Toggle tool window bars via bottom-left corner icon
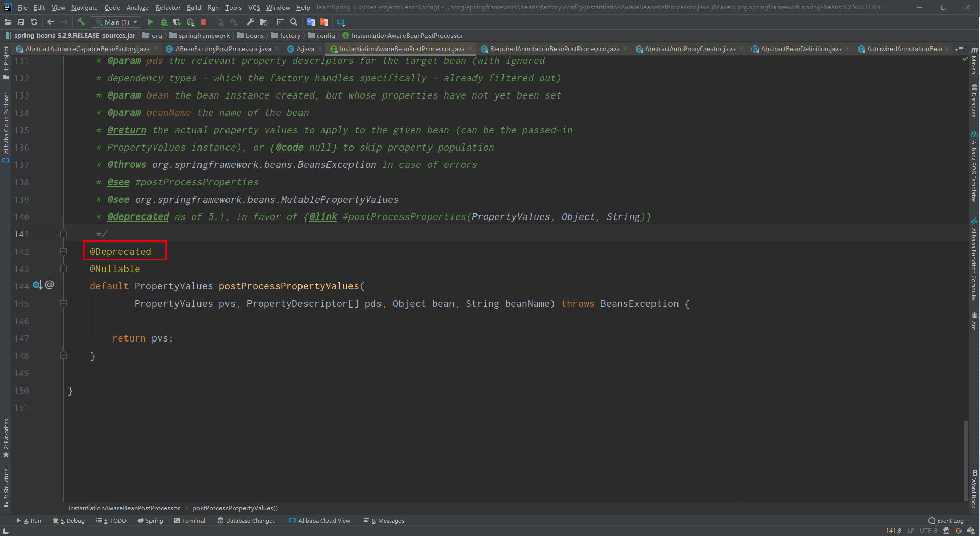The image size is (980, 536). [x=6, y=531]
